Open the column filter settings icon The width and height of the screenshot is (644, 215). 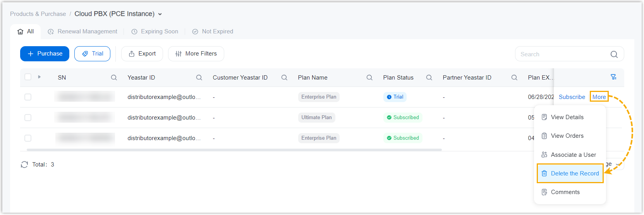click(613, 77)
